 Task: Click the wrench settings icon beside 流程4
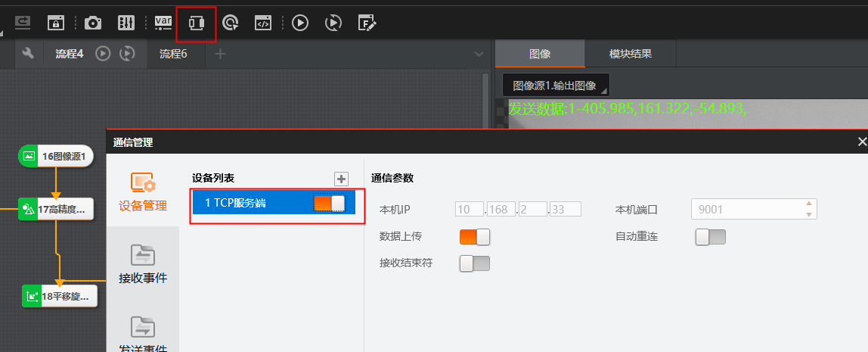[28, 53]
